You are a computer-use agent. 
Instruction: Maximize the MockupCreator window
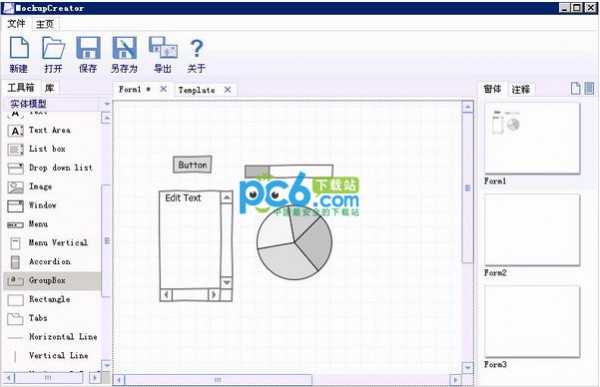pyautogui.click(x=577, y=7)
